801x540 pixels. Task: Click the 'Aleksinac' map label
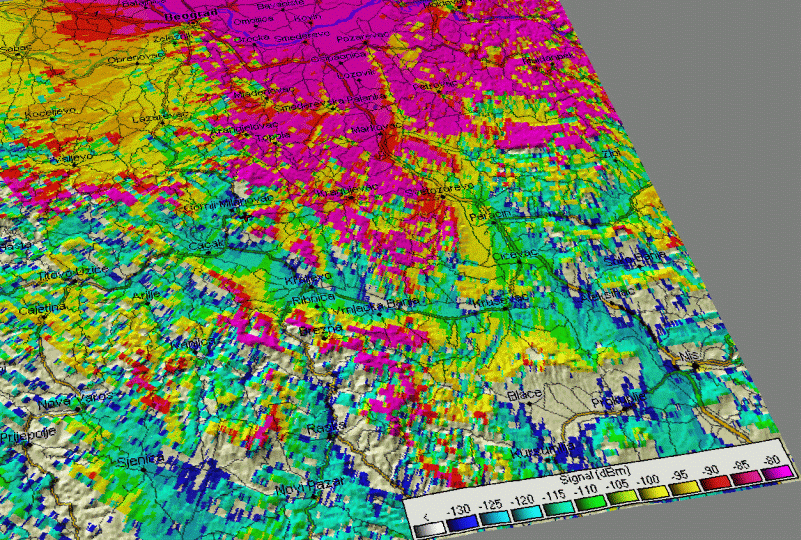609,294
